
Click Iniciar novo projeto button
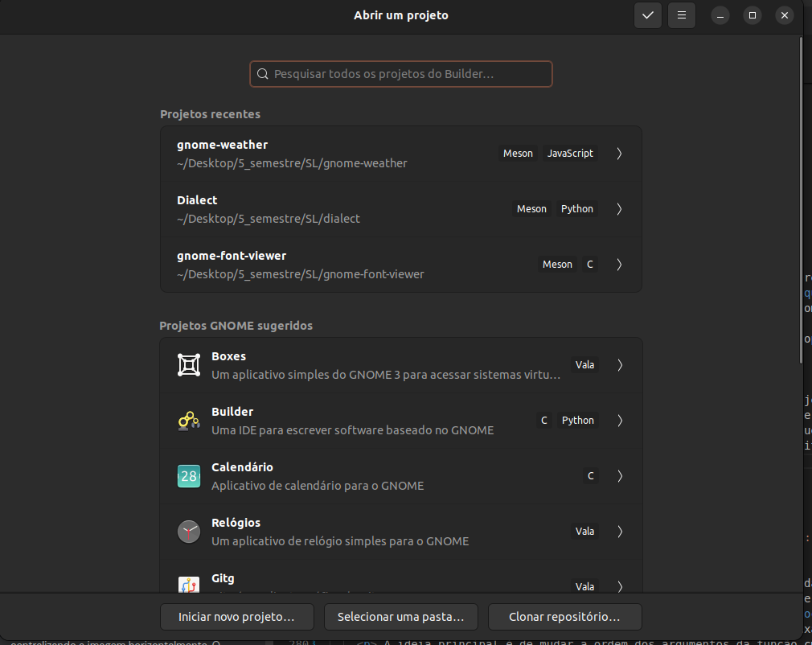click(236, 618)
